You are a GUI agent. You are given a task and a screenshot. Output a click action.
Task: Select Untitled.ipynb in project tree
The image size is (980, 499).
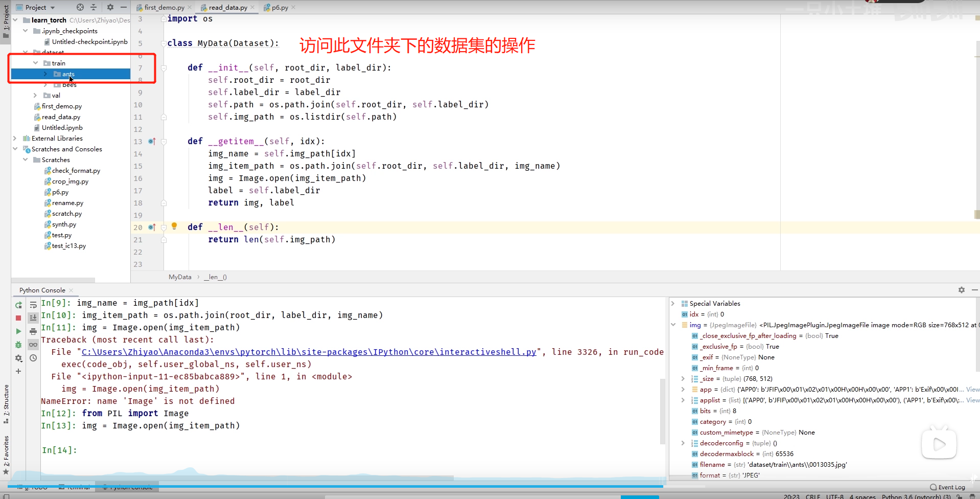pyautogui.click(x=62, y=127)
